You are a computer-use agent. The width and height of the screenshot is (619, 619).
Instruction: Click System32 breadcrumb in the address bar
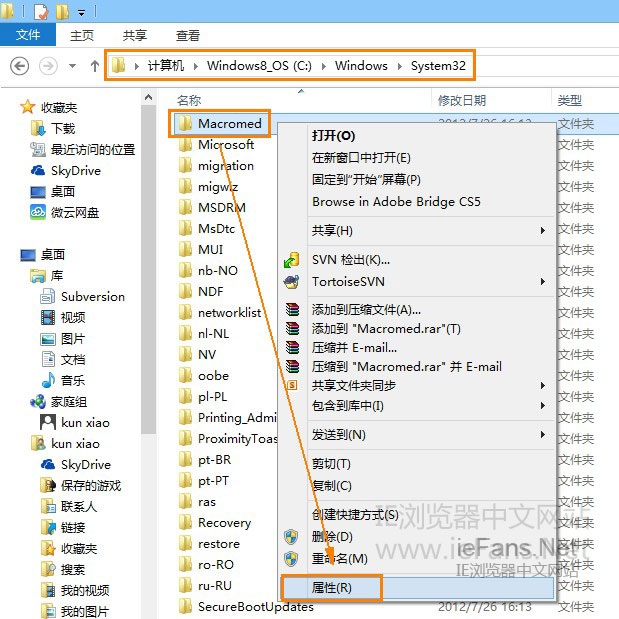pyautogui.click(x=438, y=66)
